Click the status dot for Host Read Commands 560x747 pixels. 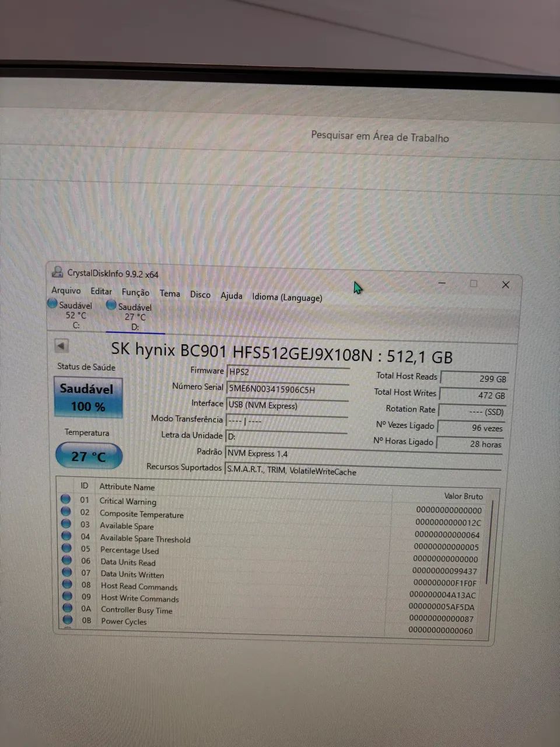(x=67, y=585)
